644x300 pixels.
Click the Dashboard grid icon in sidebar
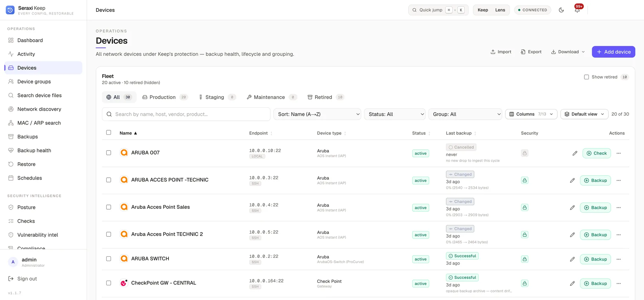(x=11, y=40)
